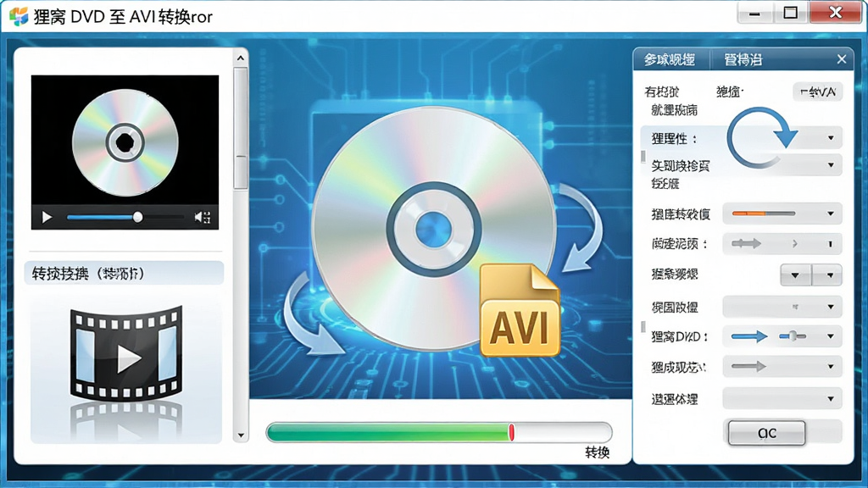Click the large DVD disc graphic

[433, 229]
